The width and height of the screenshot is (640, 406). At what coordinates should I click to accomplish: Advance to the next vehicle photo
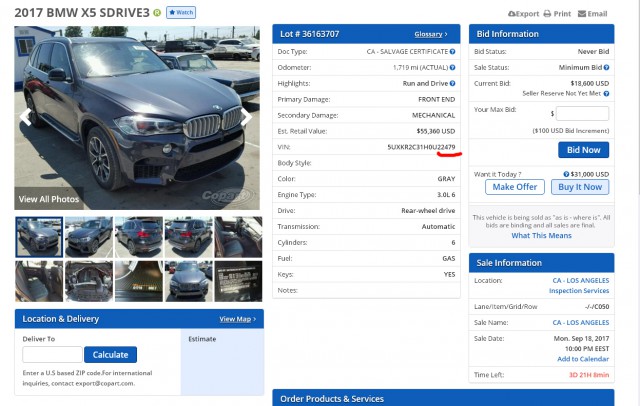[246, 117]
